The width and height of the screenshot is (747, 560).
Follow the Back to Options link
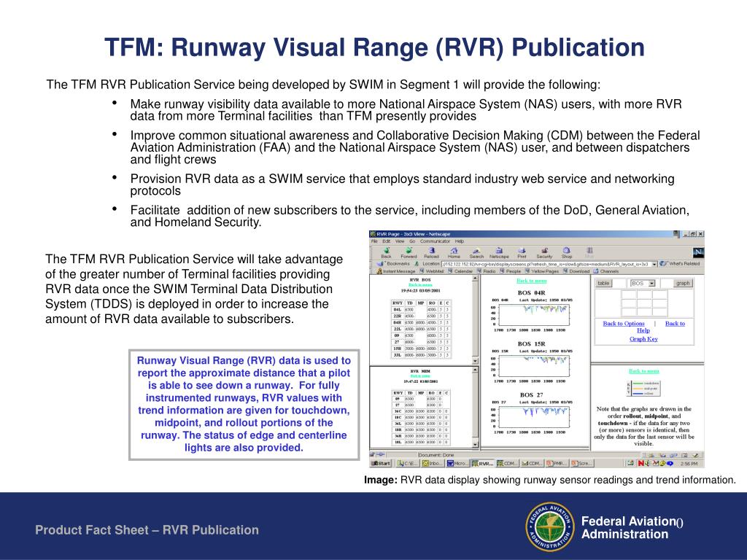click(x=624, y=323)
